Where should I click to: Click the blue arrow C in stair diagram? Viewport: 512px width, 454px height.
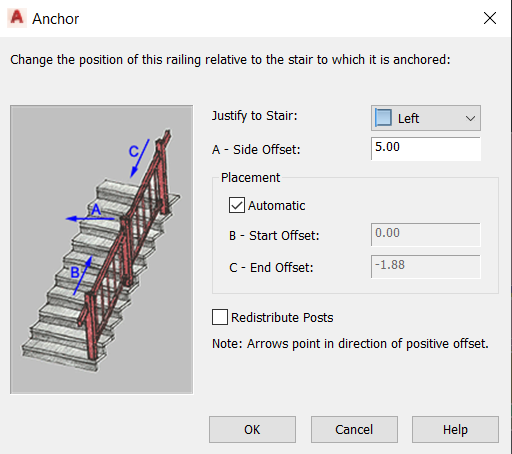140,158
